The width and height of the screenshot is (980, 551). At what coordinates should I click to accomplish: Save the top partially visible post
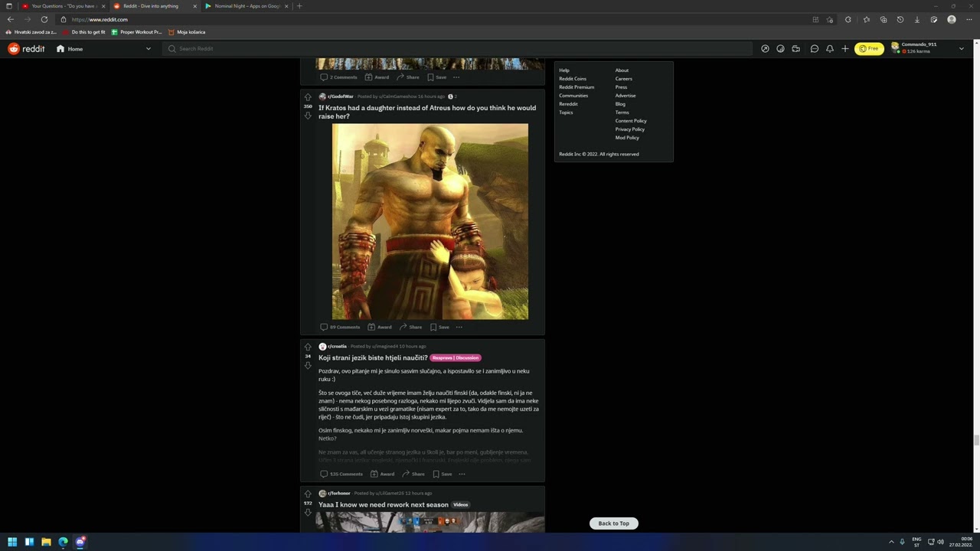tap(437, 77)
